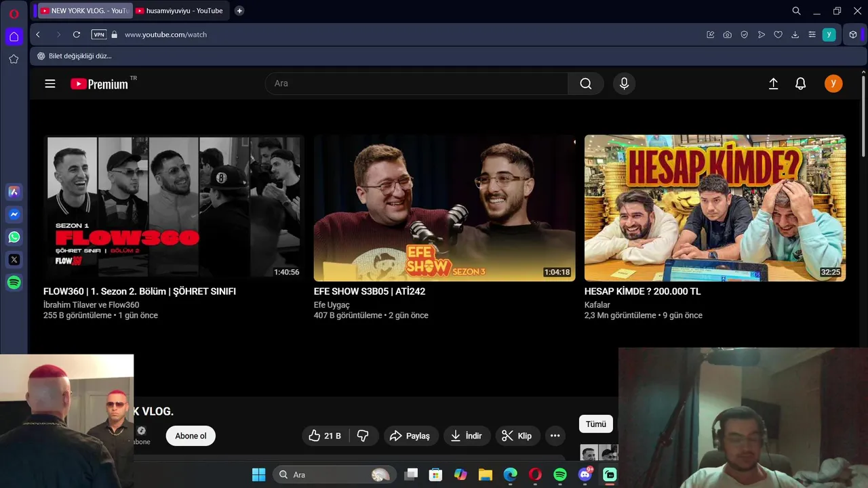Image resolution: width=868 pixels, height=488 pixels.
Task: Open Opera menu via the red O logo
Action: tap(14, 14)
